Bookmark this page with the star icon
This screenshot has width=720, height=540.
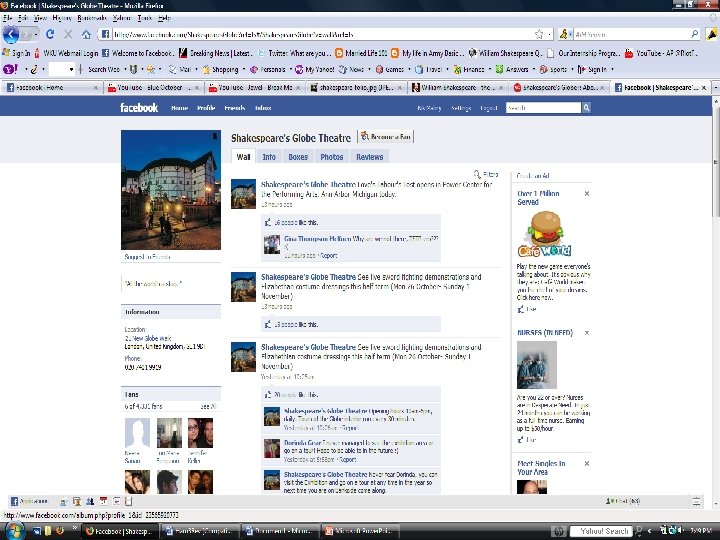(x=539, y=34)
